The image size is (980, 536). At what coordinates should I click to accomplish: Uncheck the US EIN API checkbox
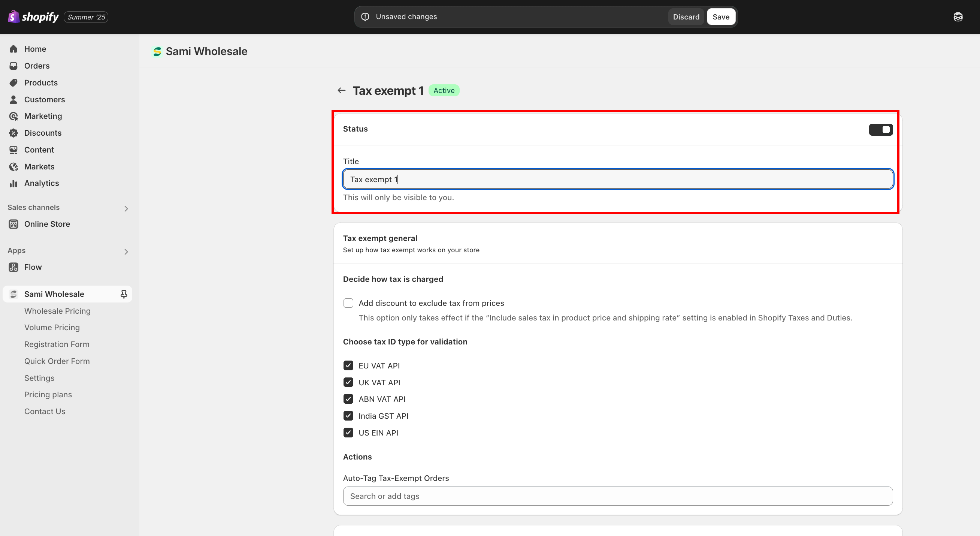348,433
